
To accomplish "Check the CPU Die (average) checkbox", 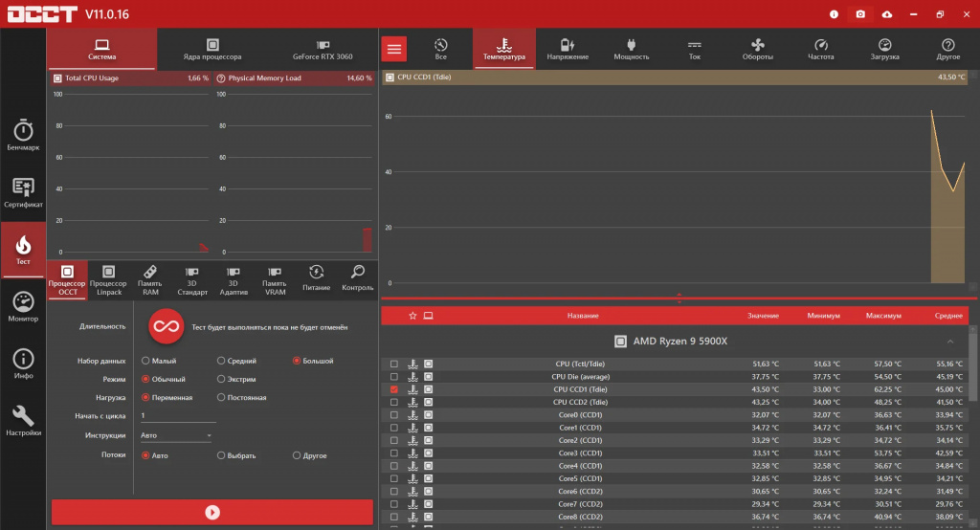I will [393, 377].
